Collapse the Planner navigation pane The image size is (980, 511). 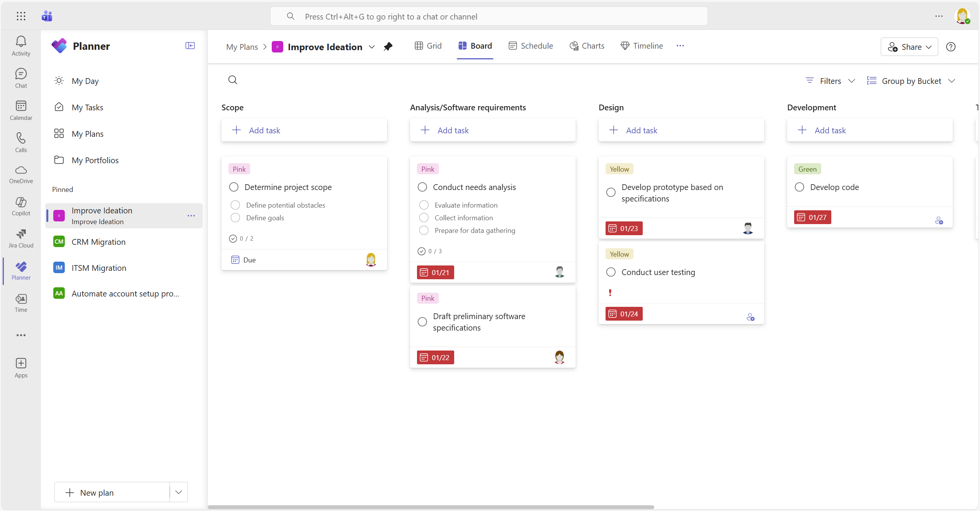[190, 46]
